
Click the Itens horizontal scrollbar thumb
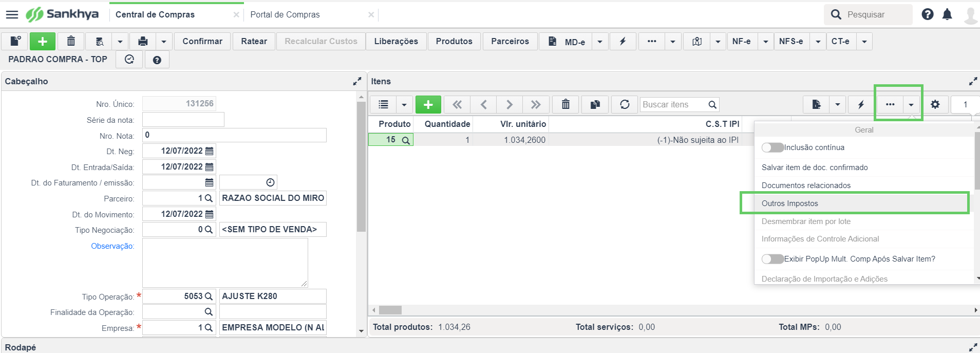point(390,310)
